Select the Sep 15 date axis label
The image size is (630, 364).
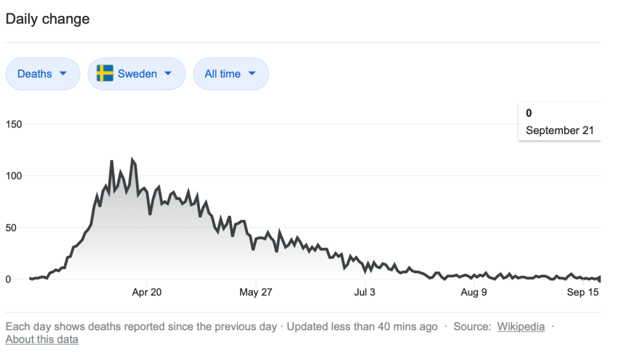click(x=583, y=292)
